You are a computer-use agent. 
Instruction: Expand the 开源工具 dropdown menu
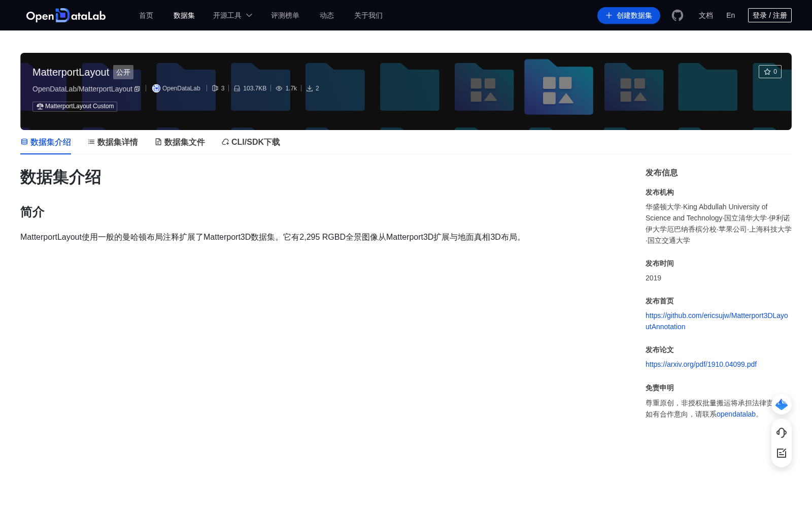[x=232, y=15]
